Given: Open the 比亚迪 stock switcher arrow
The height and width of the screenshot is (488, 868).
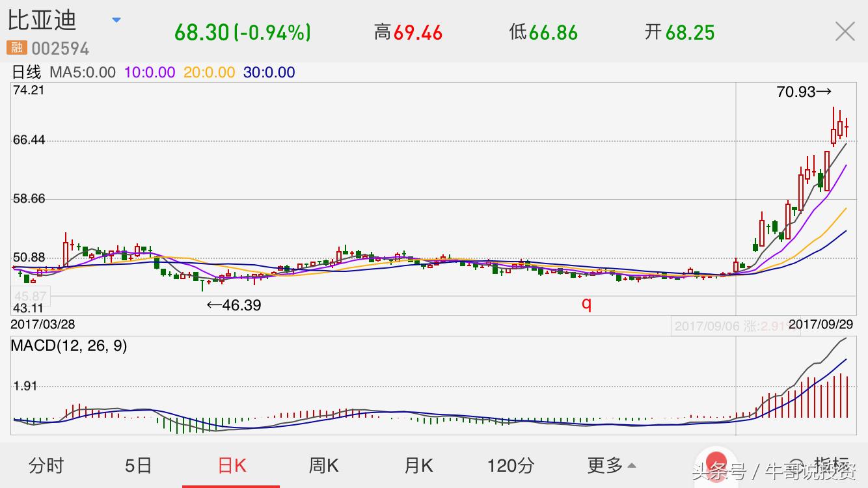Looking at the screenshot, I should point(116,20).
